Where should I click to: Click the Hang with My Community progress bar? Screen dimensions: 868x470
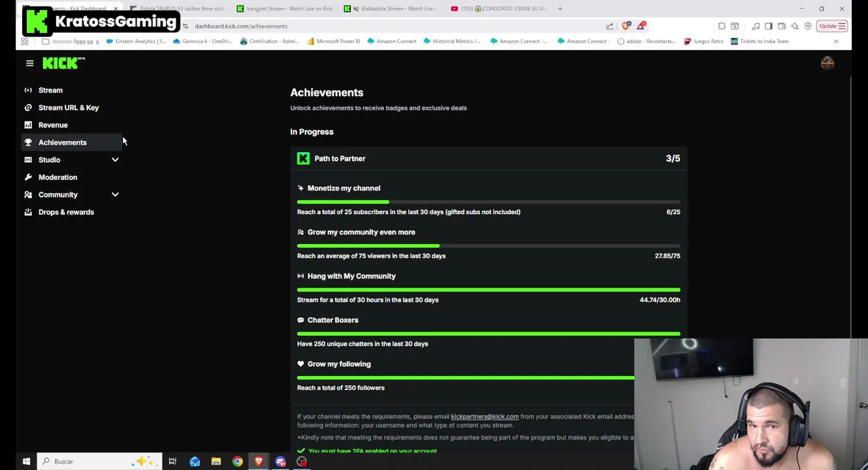[x=489, y=290]
